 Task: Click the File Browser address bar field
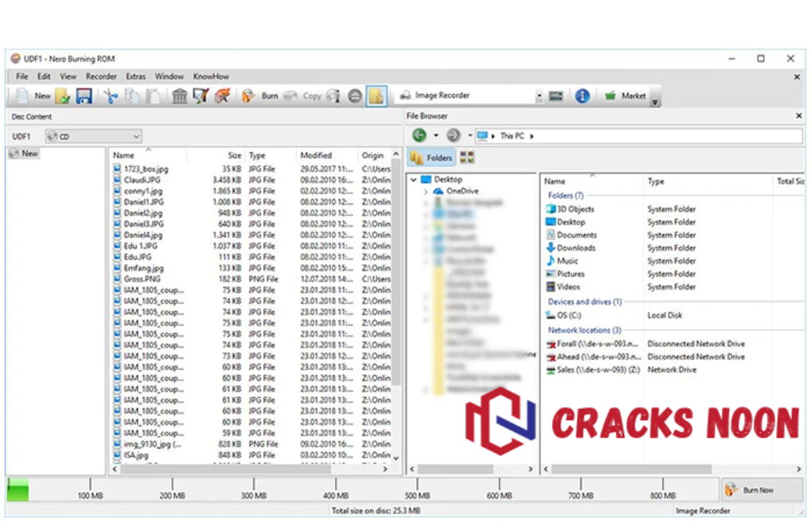(638, 136)
